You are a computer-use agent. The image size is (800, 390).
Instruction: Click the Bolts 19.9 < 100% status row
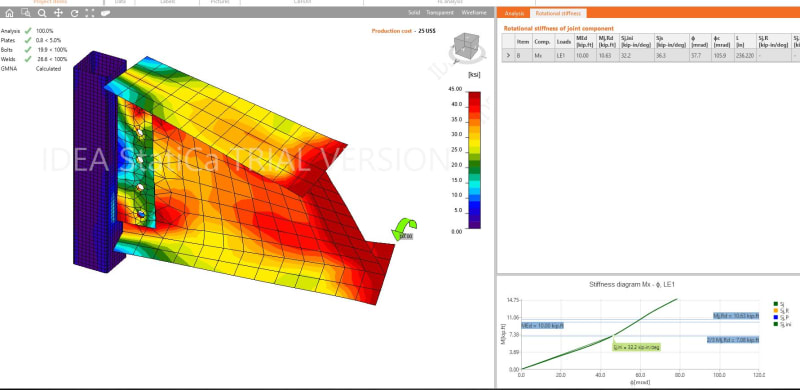point(34,50)
